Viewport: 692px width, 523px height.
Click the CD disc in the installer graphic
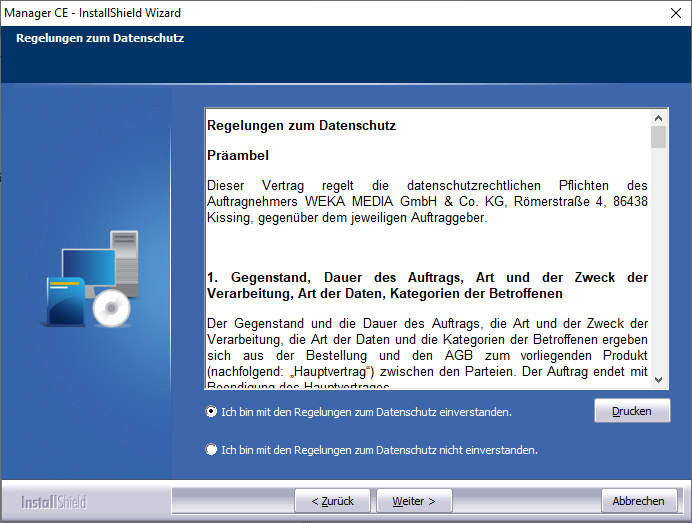tap(111, 310)
